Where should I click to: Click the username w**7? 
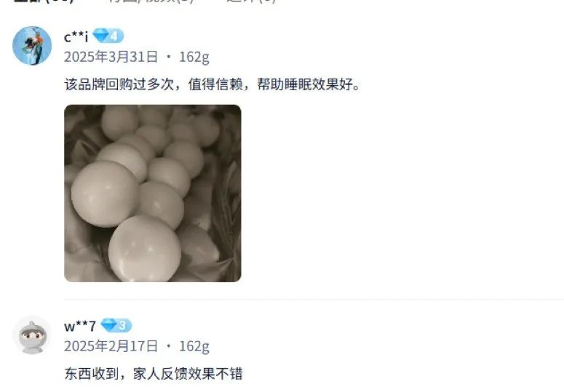80,327
